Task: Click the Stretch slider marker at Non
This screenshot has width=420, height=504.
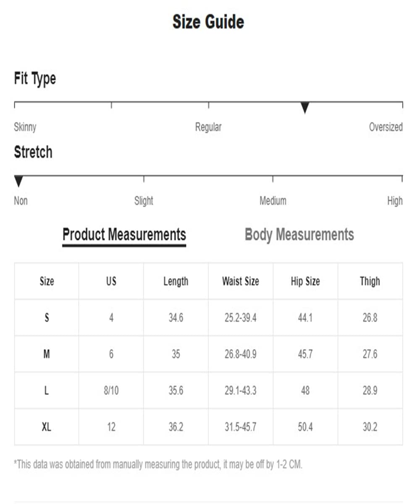Action: (18, 181)
